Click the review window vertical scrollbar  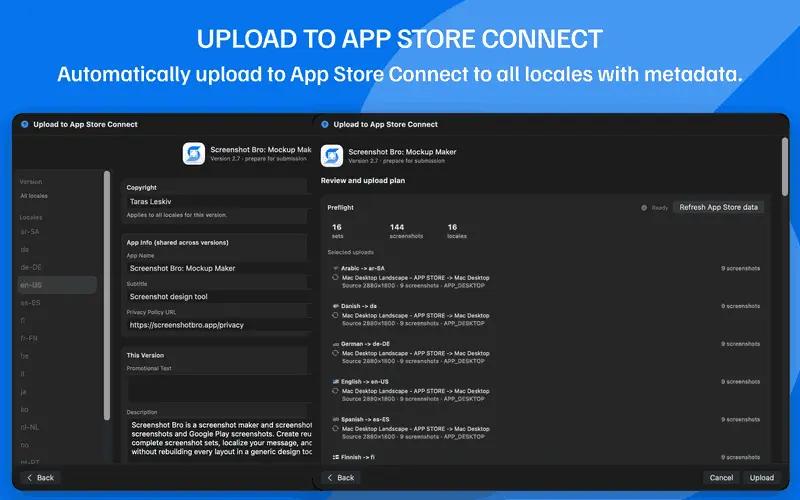click(x=785, y=166)
